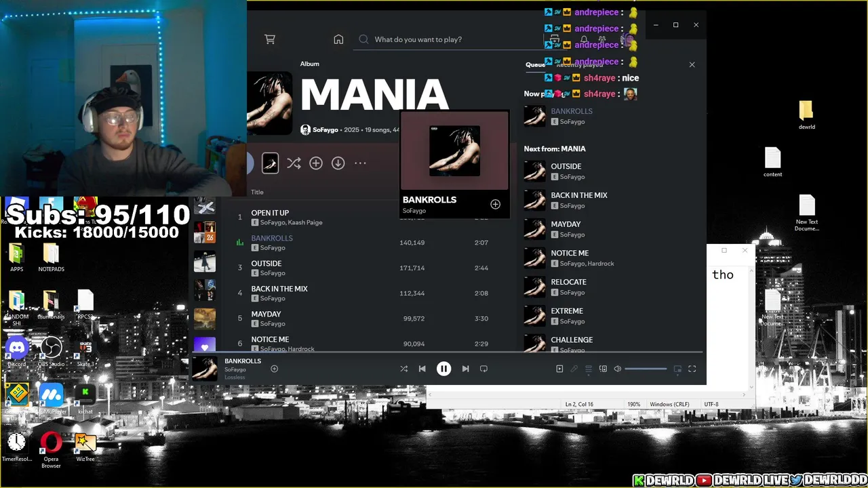
Task: Skip to next track
Action: coord(465,369)
